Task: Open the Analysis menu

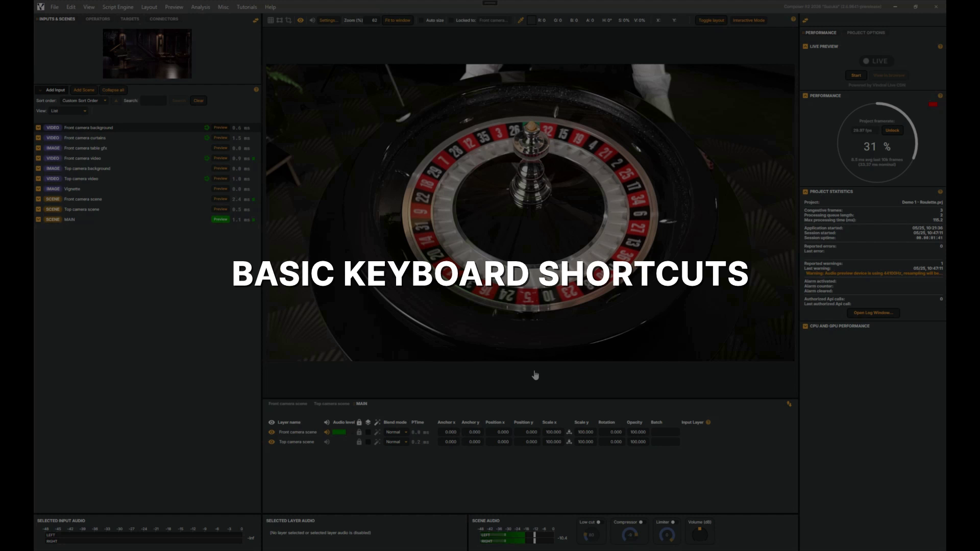Action: pyautogui.click(x=201, y=7)
